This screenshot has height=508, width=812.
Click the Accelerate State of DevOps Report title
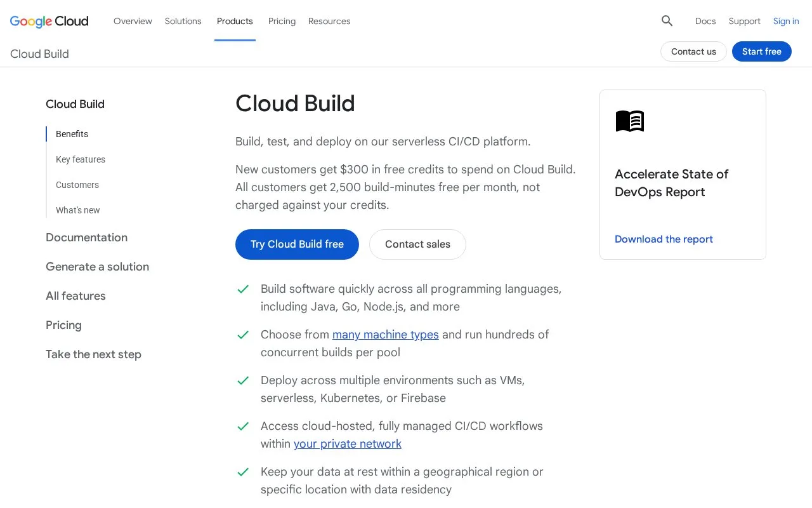pos(672,183)
